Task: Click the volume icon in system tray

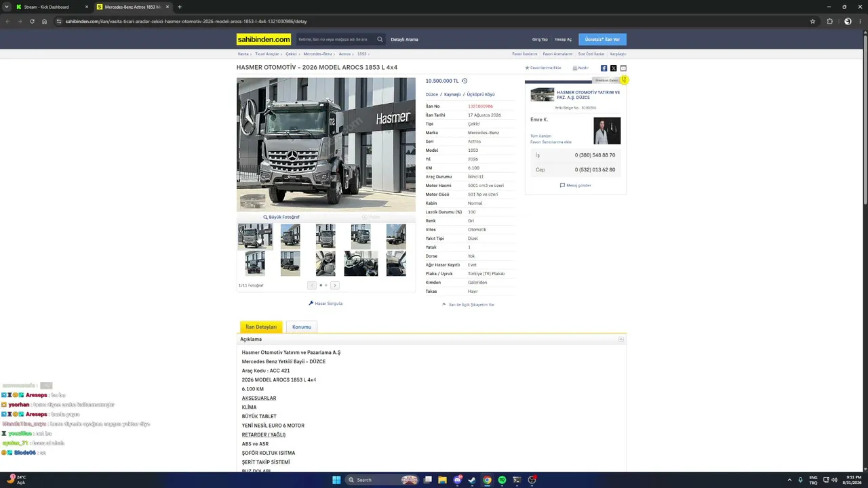Action: (x=834, y=480)
